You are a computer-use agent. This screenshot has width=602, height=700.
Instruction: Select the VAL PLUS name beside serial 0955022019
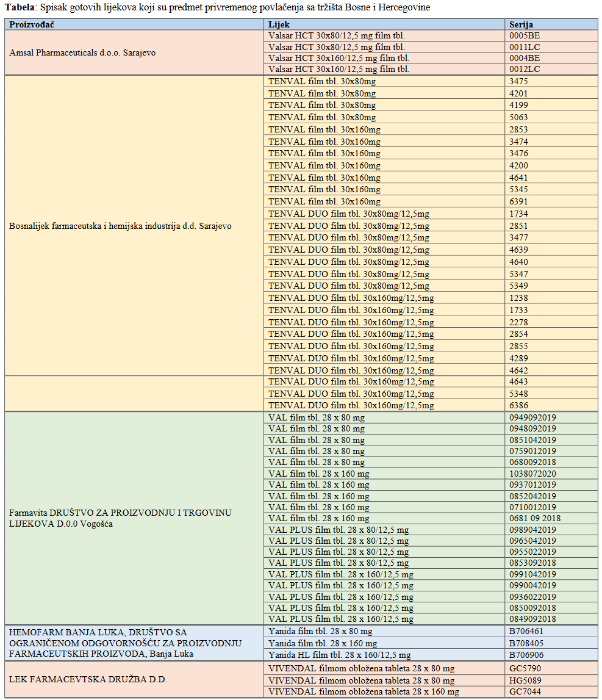coord(339,552)
